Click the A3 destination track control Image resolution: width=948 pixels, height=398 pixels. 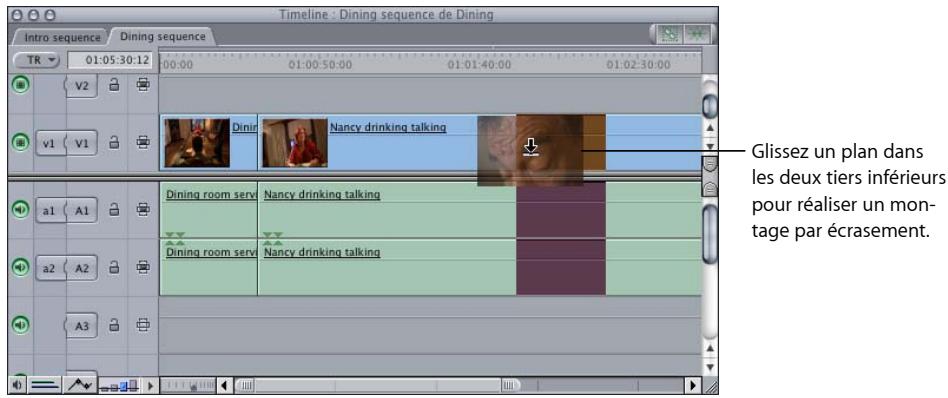point(81,327)
